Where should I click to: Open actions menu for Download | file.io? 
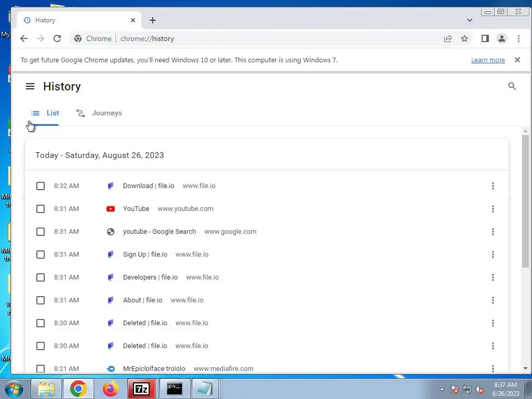pos(493,186)
